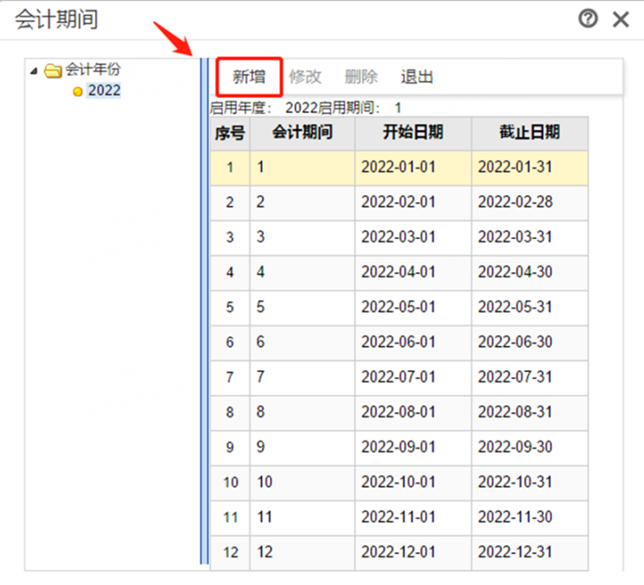Select start date 2022-11-01 cell
This screenshot has height=585, width=644.
click(413, 518)
